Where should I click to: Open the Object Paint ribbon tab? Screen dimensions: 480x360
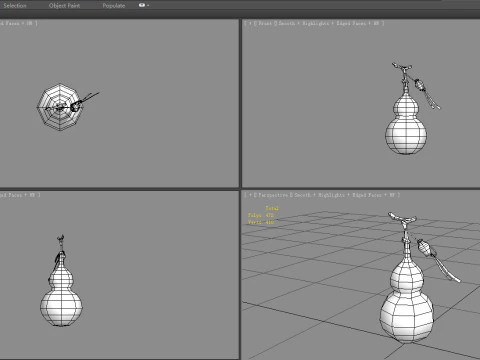click(64, 6)
